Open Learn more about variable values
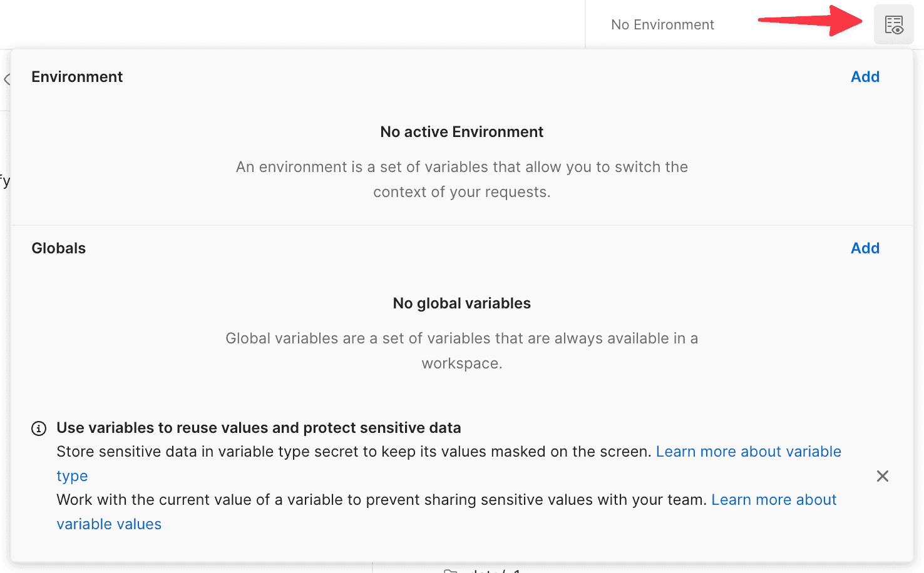Screen dimensions: 924x573 774,499
